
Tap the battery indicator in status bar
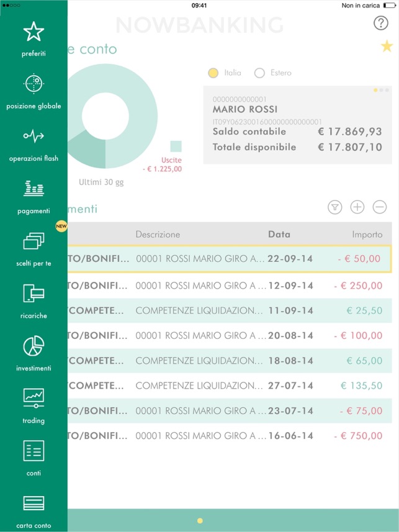[x=390, y=6]
